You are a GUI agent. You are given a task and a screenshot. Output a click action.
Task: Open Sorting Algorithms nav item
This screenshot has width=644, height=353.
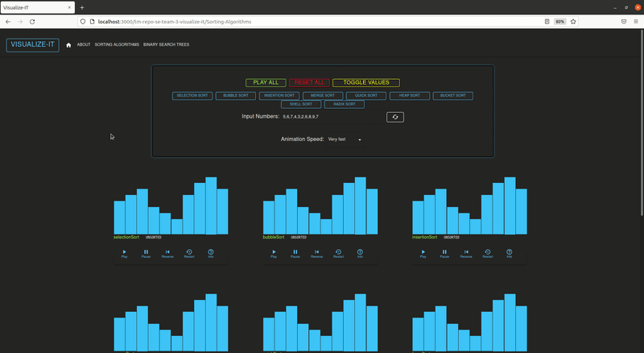117,45
